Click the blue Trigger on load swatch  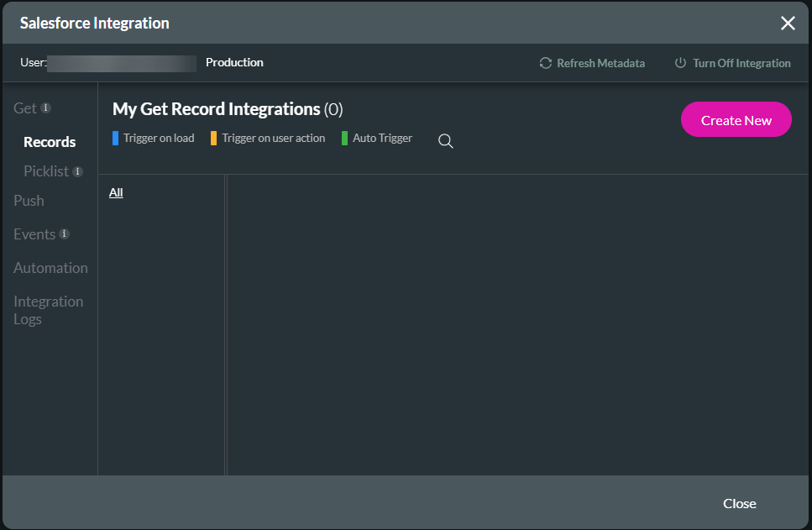click(116, 139)
